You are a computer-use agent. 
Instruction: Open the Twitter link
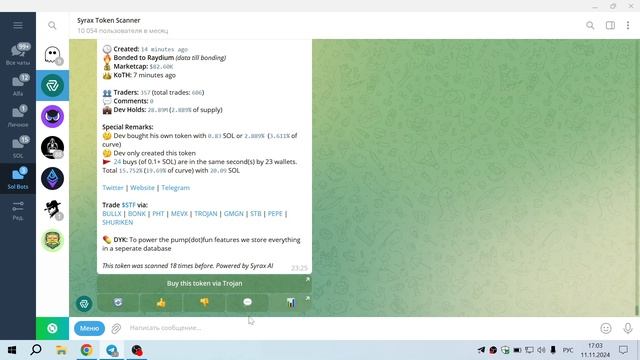tap(113, 188)
